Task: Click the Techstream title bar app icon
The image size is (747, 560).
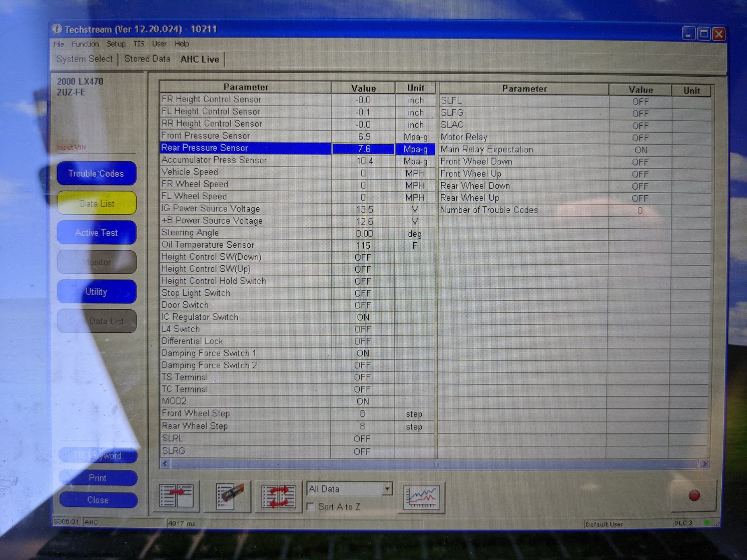Action: point(57,29)
